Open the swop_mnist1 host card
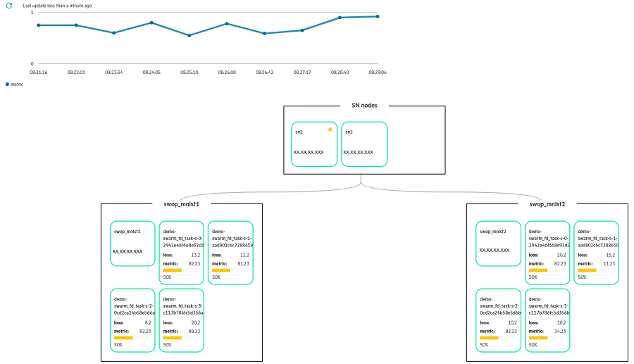This screenshot has height=364, width=634. [x=132, y=243]
